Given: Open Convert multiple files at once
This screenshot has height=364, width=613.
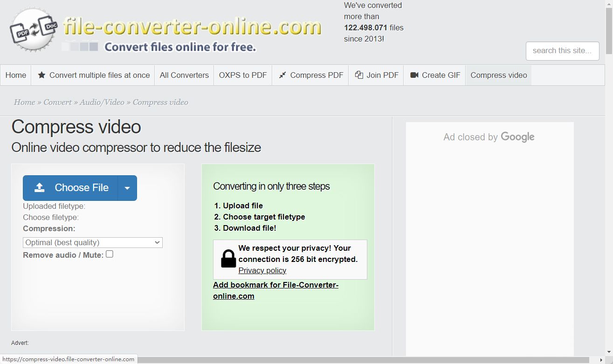Looking at the screenshot, I should click(x=93, y=75).
